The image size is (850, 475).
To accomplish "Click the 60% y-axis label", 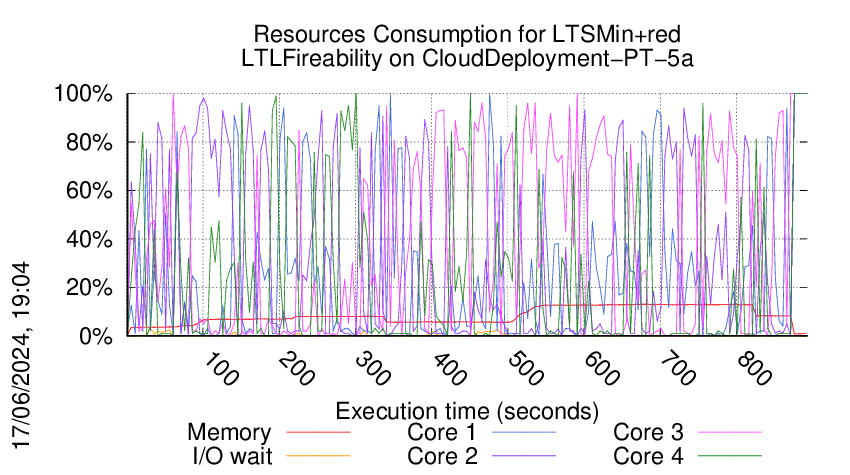I will [x=89, y=191].
